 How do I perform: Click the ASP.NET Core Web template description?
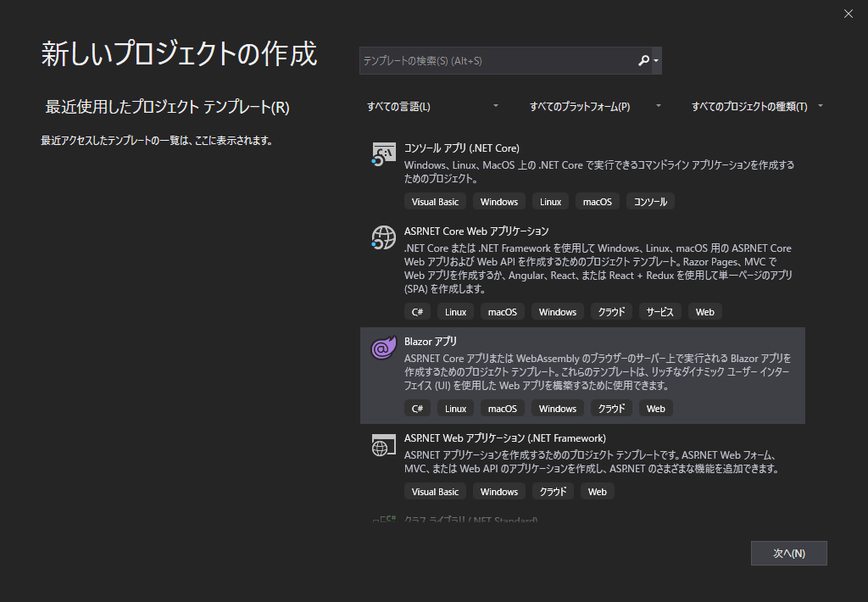(x=598, y=269)
